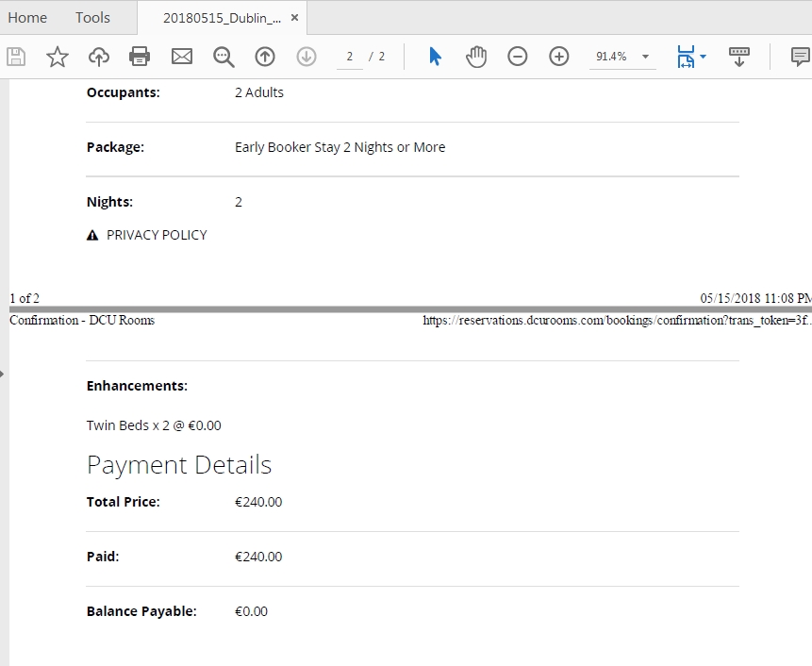Viewport: 812px width, 666px height.
Task: Go to the previous page arrow
Action: pos(265,57)
